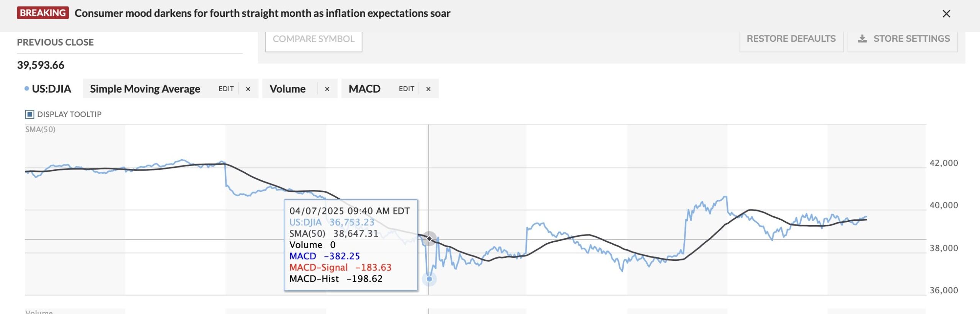
Task: Select the MACD indicator label
Action: (x=364, y=89)
